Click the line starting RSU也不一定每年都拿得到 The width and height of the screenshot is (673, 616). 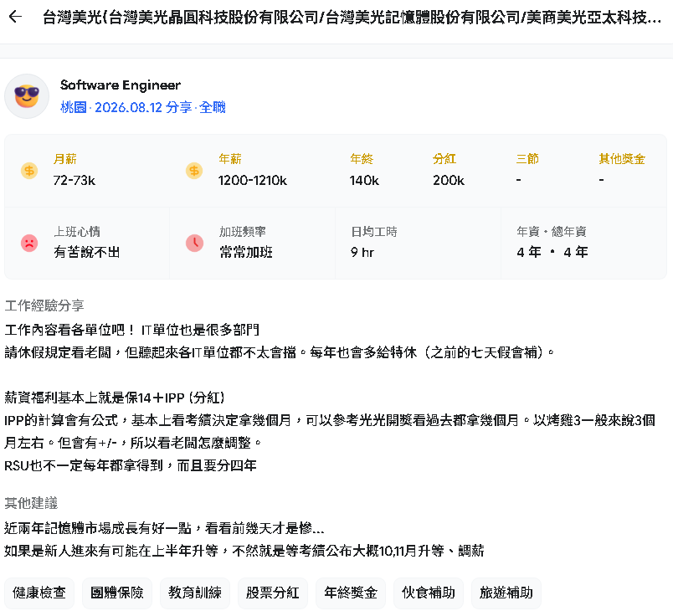coord(131,465)
